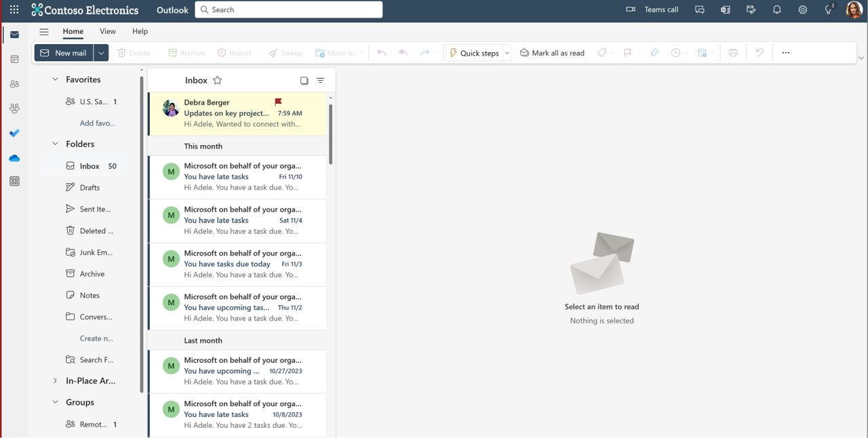
Task: Star the Inbox to add it to Favorites
Action: 217,80
